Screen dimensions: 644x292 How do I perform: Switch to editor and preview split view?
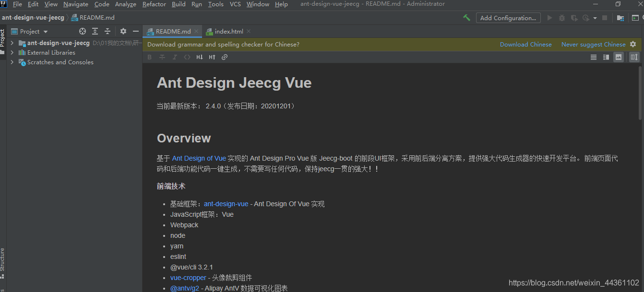pyautogui.click(x=606, y=57)
